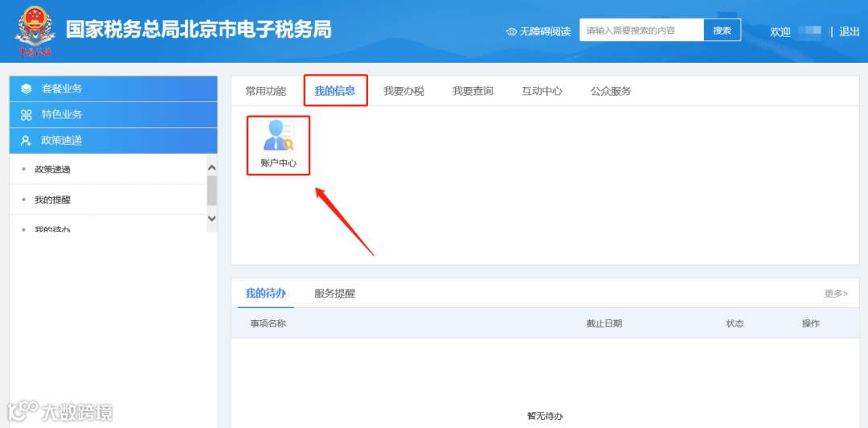Expand the 特色业务 sidebar section
The height and width of the screenshot is (428, 868).
[x=113, y=115]
